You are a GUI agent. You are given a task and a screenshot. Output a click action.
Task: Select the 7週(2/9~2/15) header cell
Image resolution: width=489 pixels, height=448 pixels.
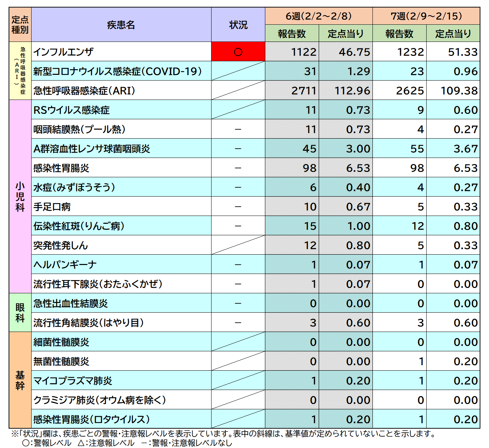coord(428,16)
